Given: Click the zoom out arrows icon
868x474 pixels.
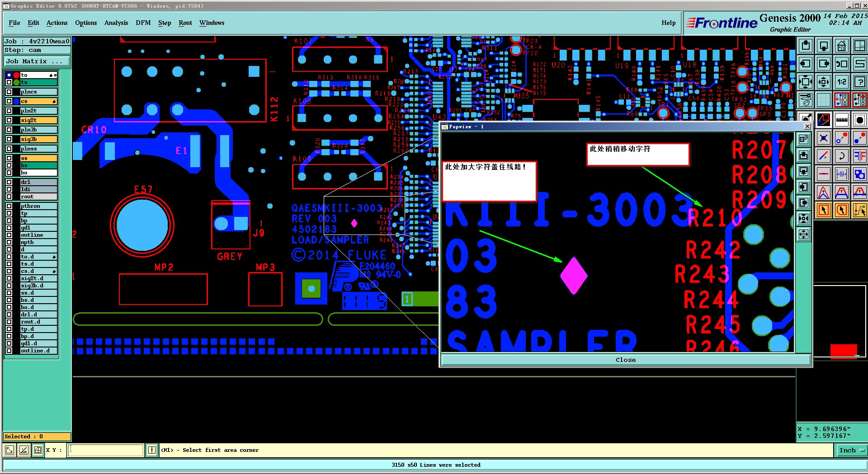Looking at the screenshot, I should tap(824, 82).
